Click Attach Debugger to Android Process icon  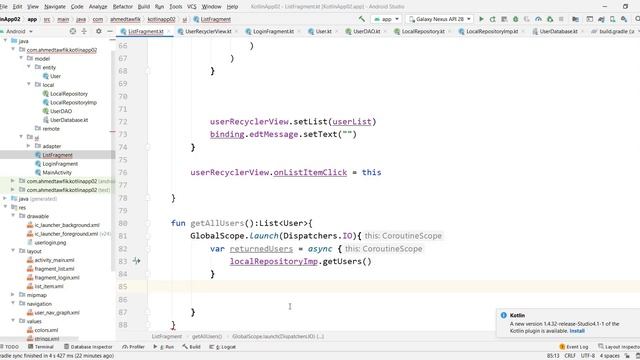(550, 19)
